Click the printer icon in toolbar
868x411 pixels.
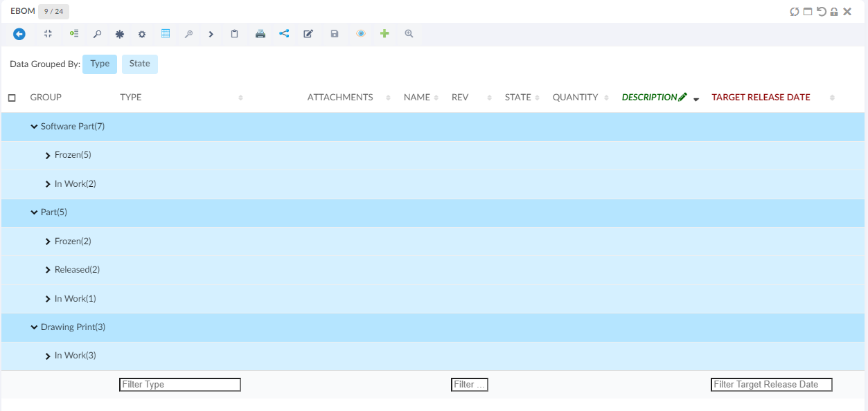260,34
